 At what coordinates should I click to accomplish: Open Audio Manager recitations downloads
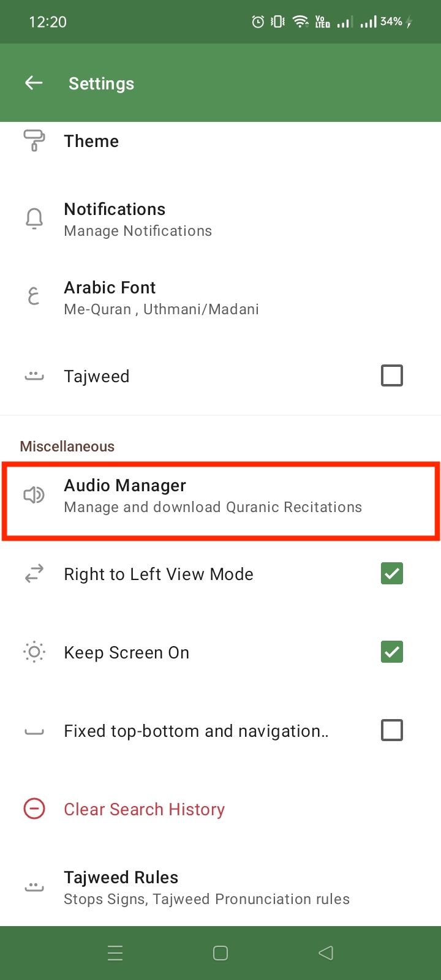pyautogui.click(x=221, y=496)
